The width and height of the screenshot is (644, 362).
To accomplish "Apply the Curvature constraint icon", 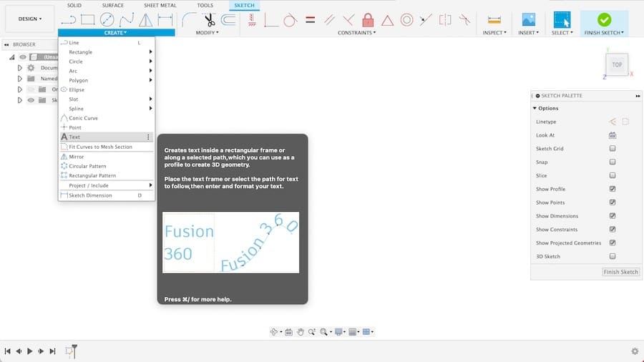I will click(464, 19).
